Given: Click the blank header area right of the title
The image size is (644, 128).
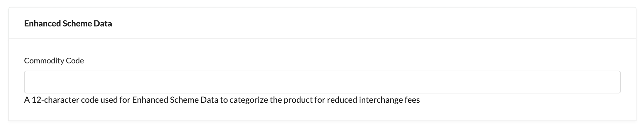Looking at the screenshot, I should click(361, 23).
